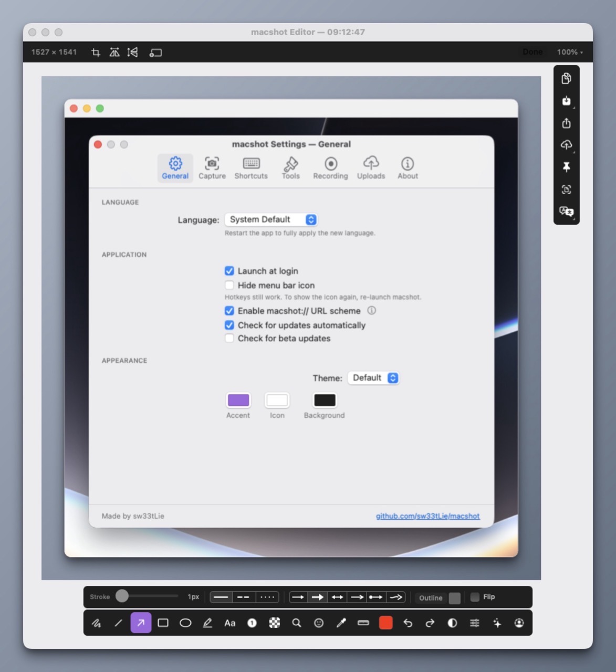Viewport: 616px width, 672px height.
Task: Select the checkerboard pixelate tool
Action: (275, 623)
